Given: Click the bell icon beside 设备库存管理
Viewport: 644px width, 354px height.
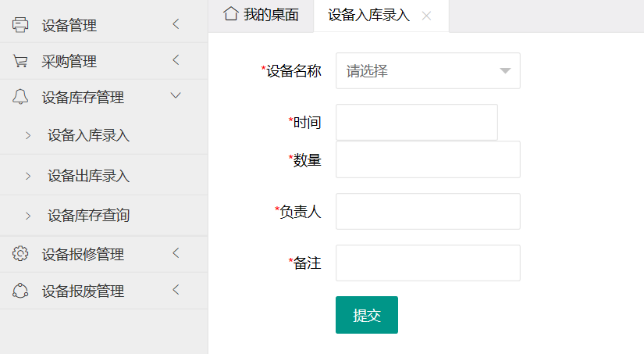Looking at the screenshot, I should point(20,97).
